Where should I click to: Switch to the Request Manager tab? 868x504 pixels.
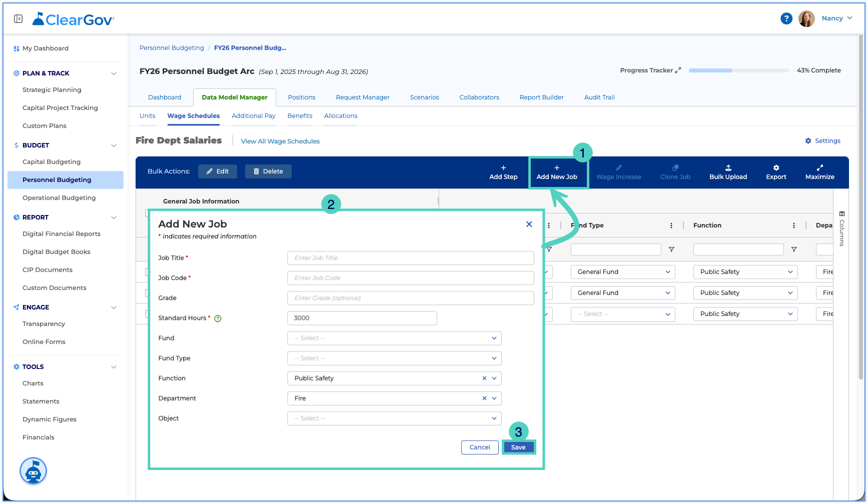[363, 97]
